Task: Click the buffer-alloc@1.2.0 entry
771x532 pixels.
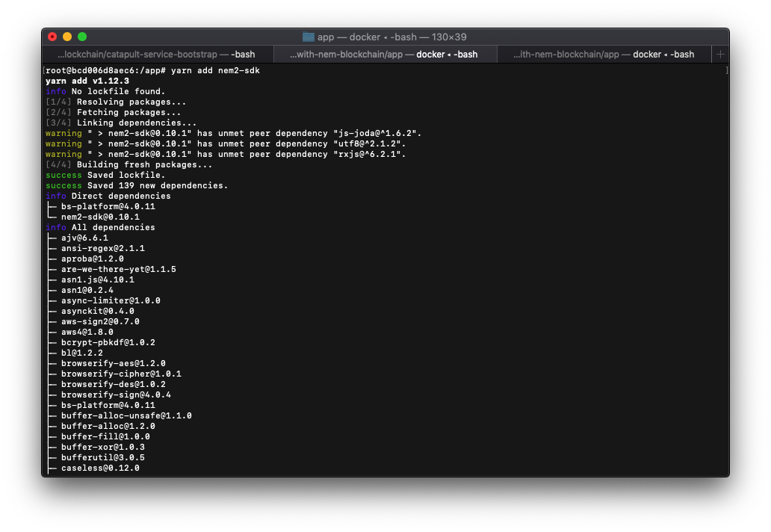Action: coord(108,427)
